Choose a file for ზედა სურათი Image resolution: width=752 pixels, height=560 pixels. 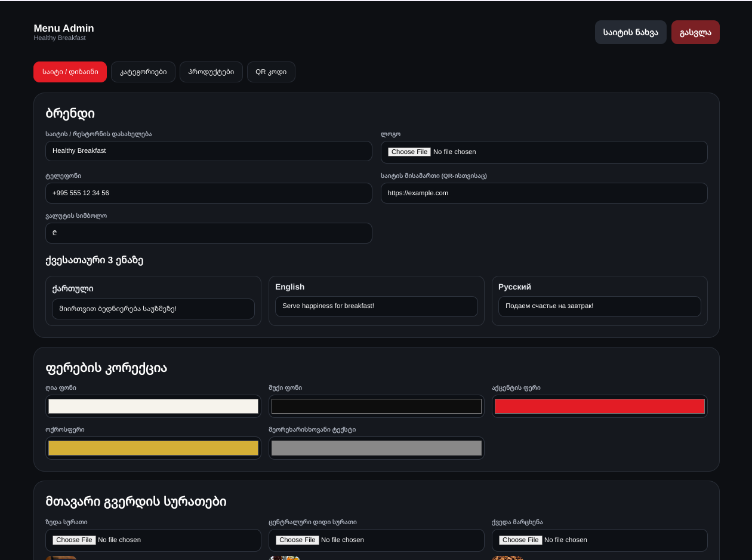click(74, 540)
